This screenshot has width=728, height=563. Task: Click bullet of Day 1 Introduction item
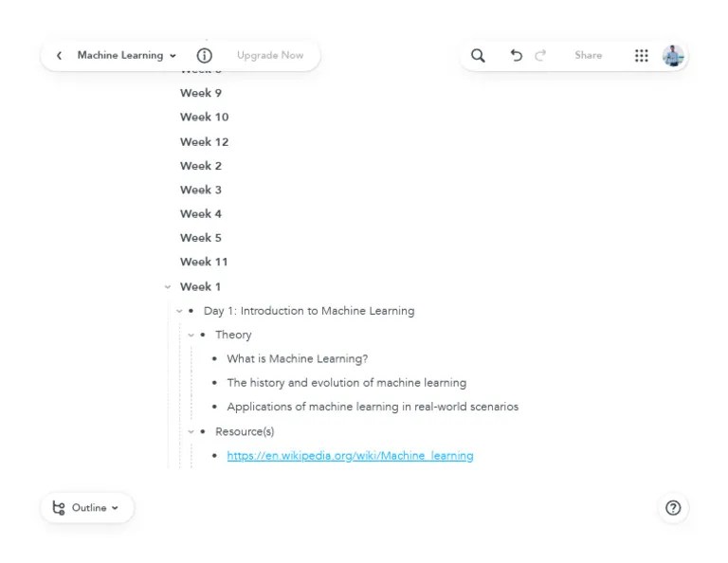191,311
